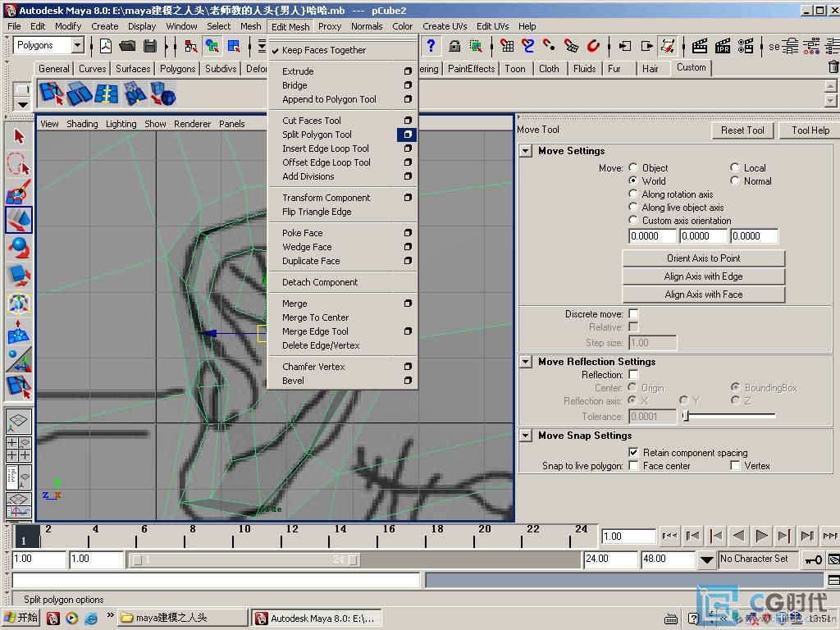Switch to the four view layout icon
Viewport: 840px width, 630px height.
(19, 449)
